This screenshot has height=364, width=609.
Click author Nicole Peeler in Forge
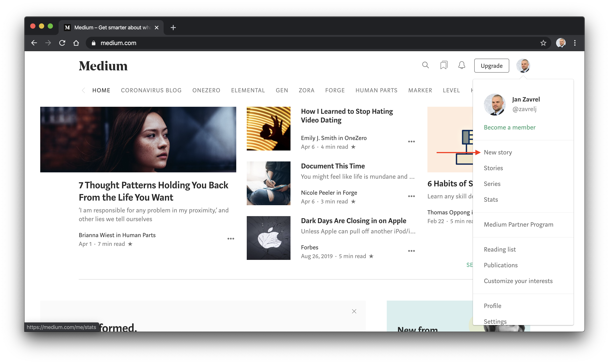(x=329, y=192)
